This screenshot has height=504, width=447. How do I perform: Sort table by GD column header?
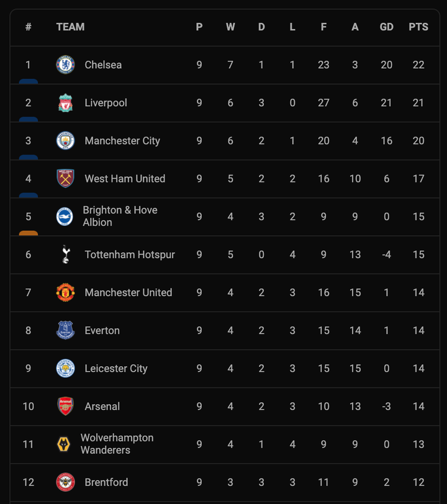pos(386,27)
